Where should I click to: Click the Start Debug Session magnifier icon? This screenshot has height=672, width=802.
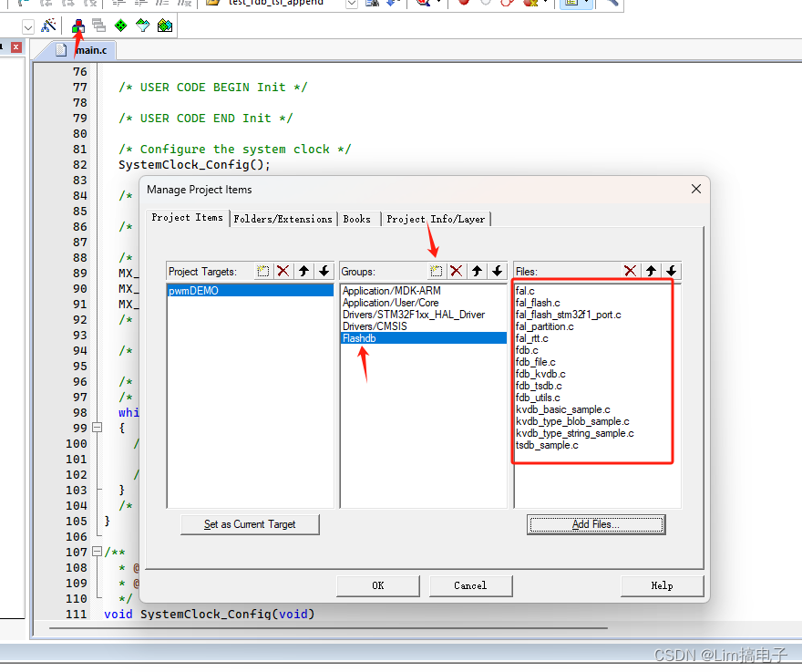423,4
